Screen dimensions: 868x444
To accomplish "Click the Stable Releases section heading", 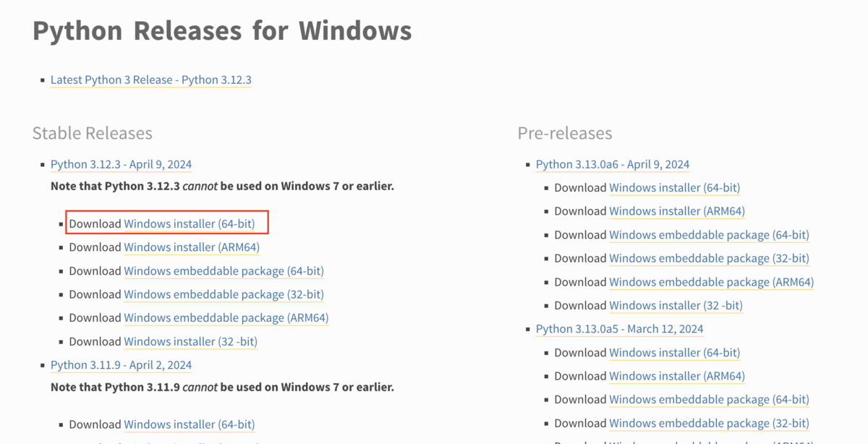I will point(93,133).
